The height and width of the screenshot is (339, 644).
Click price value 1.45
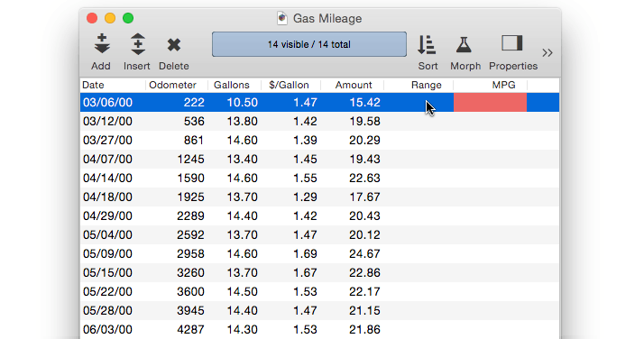305,159
